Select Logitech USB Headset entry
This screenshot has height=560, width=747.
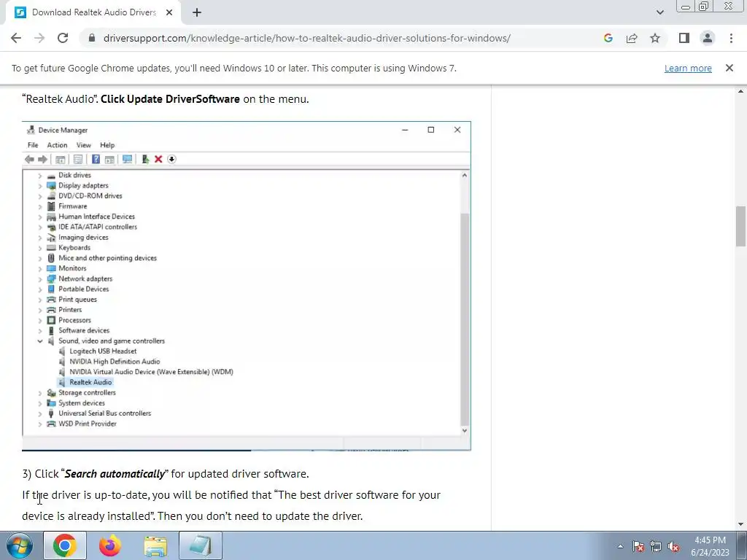tap(103, 351)
